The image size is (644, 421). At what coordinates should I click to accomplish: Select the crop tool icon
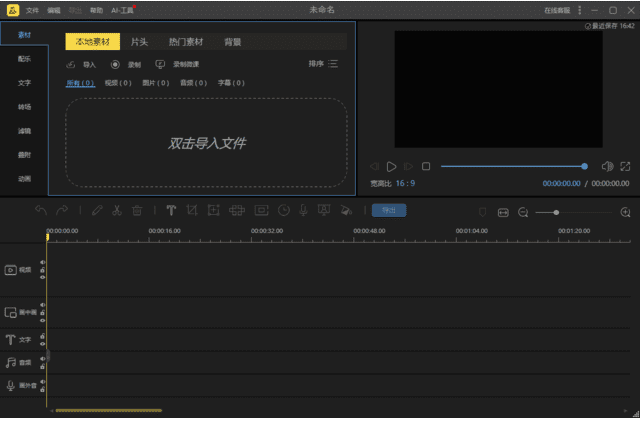tap(192, 211)
